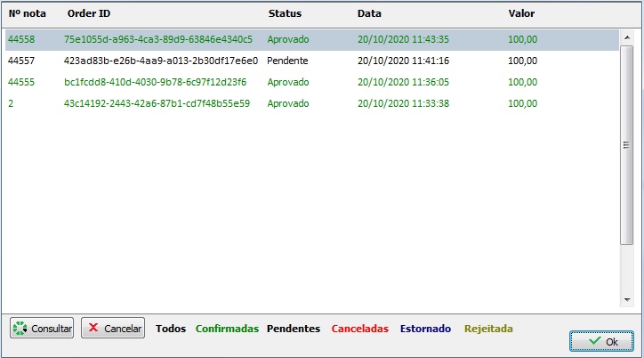Viewport: 644px width, 358px height.
Task: Click the Status column header
Action: (285, 14)
